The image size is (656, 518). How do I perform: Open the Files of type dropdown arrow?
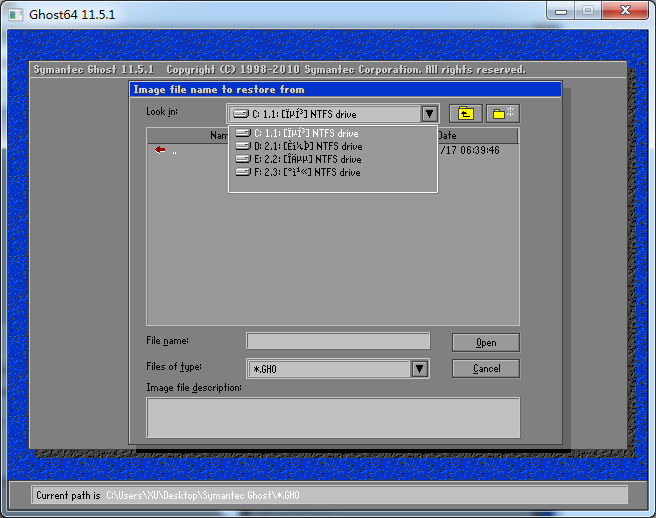point(420,369)
